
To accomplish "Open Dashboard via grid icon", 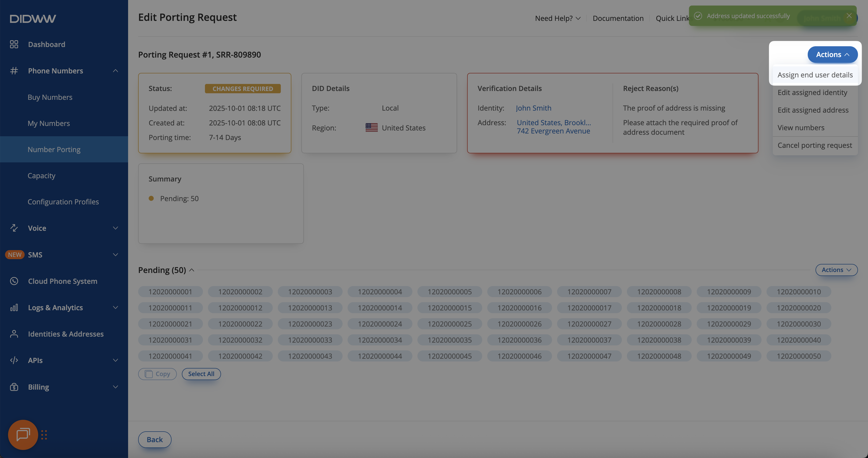I will [x=14, y=44].
